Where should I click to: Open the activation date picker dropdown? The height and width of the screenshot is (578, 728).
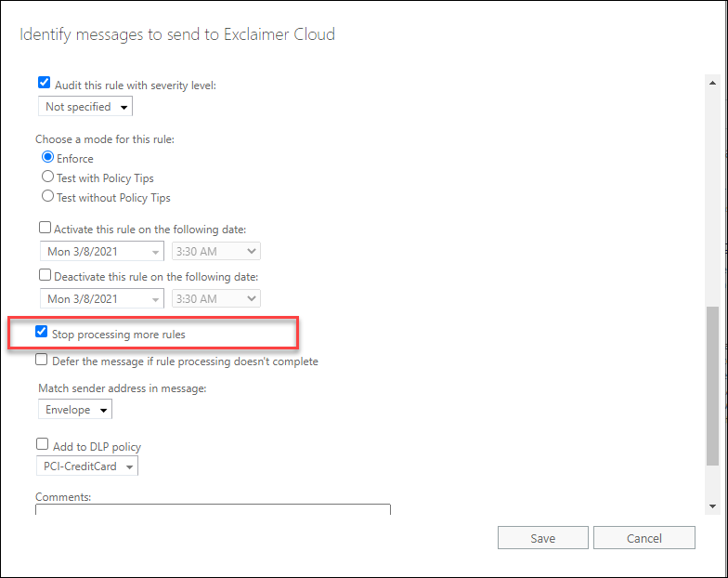click(102, 251)
